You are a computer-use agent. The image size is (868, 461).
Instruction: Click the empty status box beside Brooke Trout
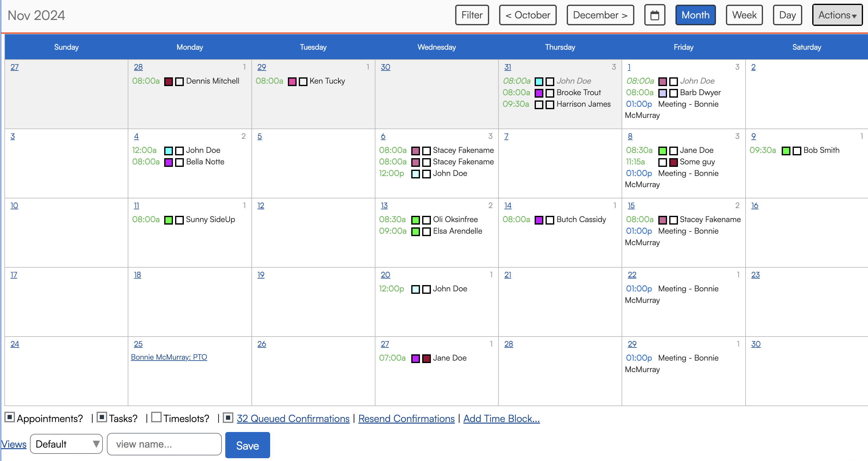(x=550, y=93)
